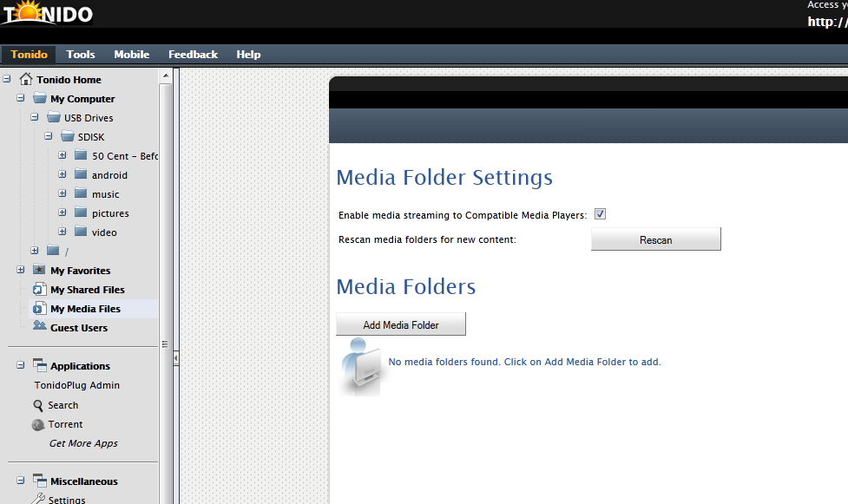Click the My Media Files play icon
Viewport: 848px width, 504px height.
39,308
